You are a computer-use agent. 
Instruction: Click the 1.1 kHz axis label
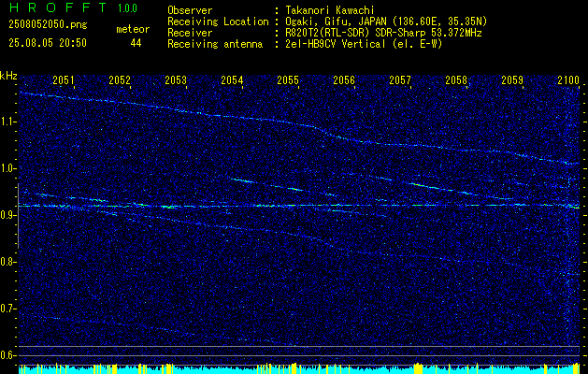tap(8, 122)
